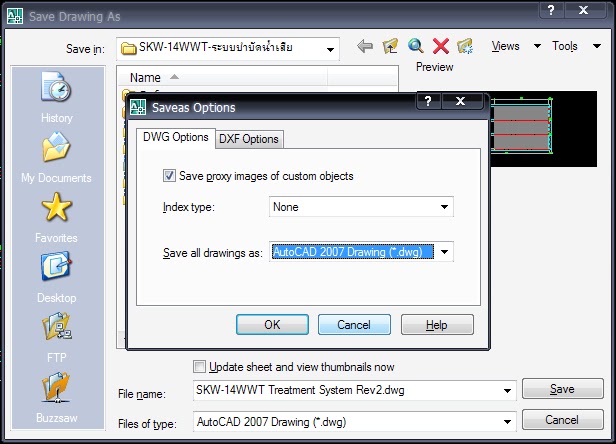The image size is (616, 444).
Task: Click the drawing preview thumbnail
Action: pyautogui.click(x=544, y=129)
